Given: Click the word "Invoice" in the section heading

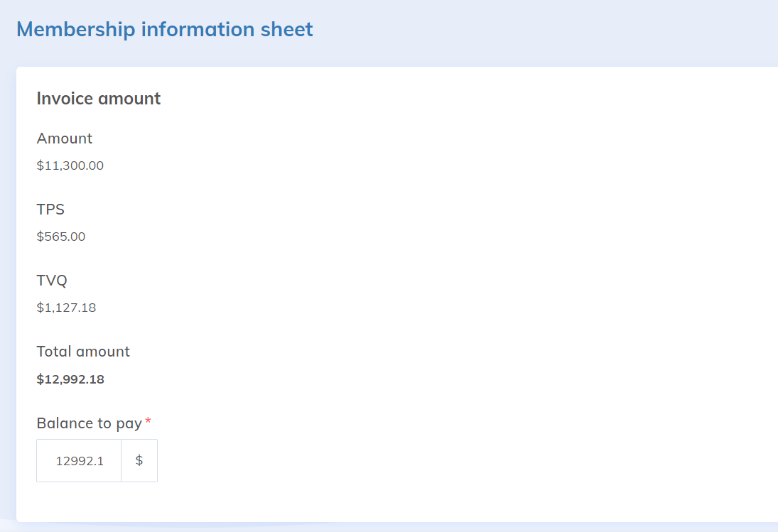Looking at the screenshot, I should [65, 98].
